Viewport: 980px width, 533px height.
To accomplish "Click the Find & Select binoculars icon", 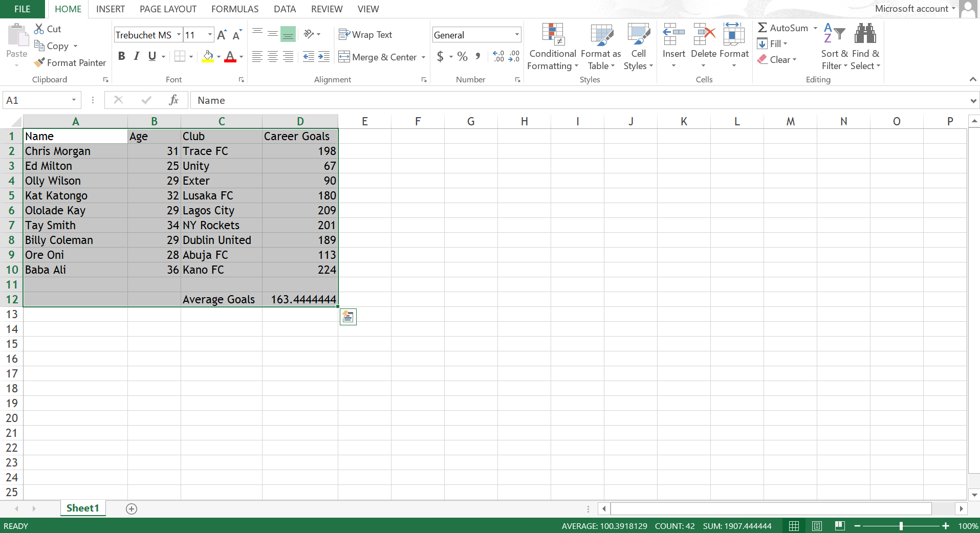I will point(865,34).
